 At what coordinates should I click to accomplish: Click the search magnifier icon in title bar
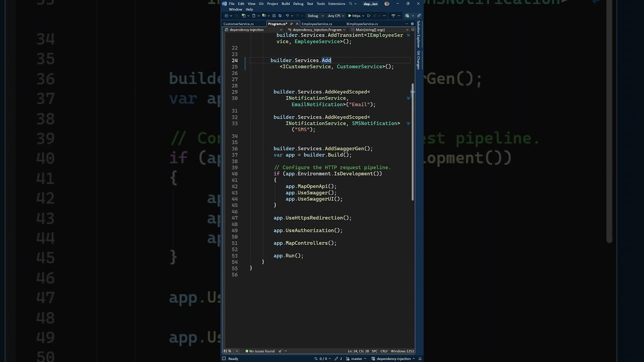pos(351,4)
